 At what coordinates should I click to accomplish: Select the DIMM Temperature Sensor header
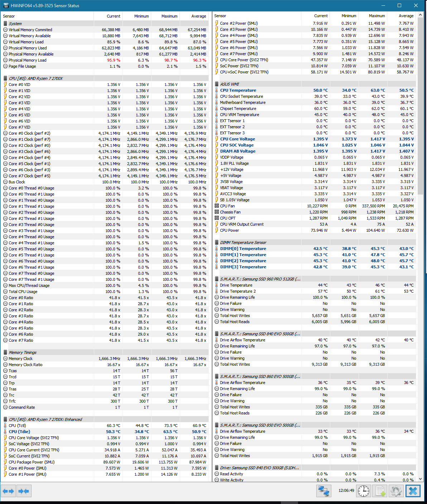tap(315, 243)
